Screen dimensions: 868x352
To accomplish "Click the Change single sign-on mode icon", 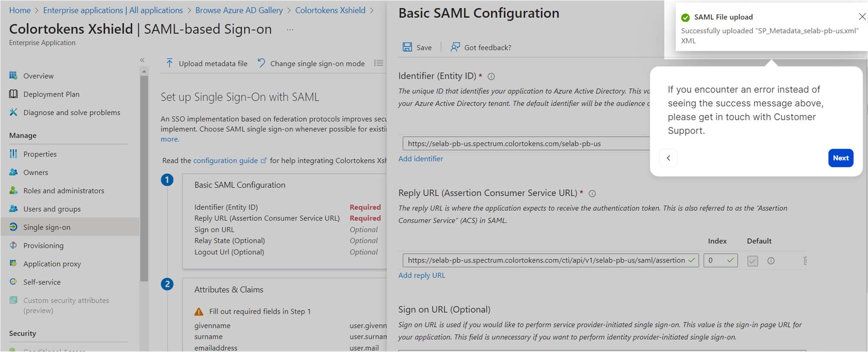I will pyautogui.click(x=261, y=62).
